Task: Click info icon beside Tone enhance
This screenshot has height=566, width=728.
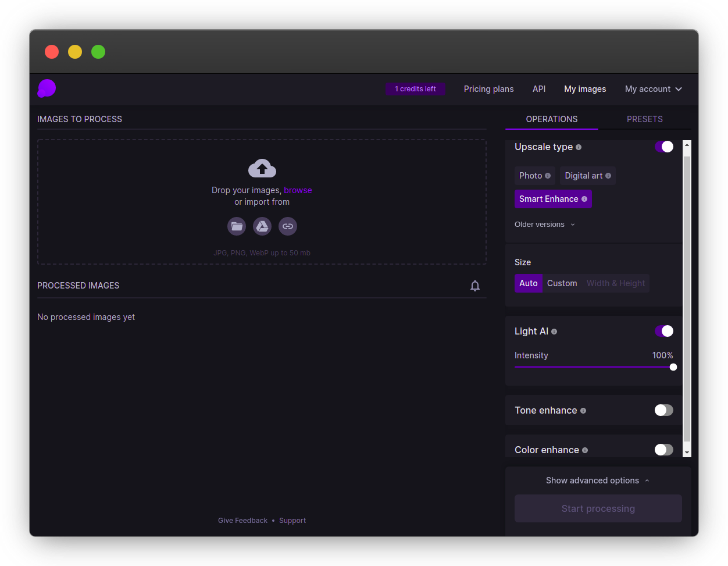Action: point(583,411)
